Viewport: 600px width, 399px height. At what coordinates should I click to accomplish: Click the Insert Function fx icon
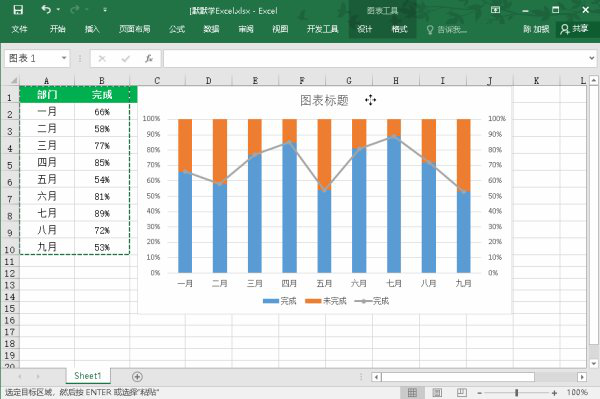(149, 59)
